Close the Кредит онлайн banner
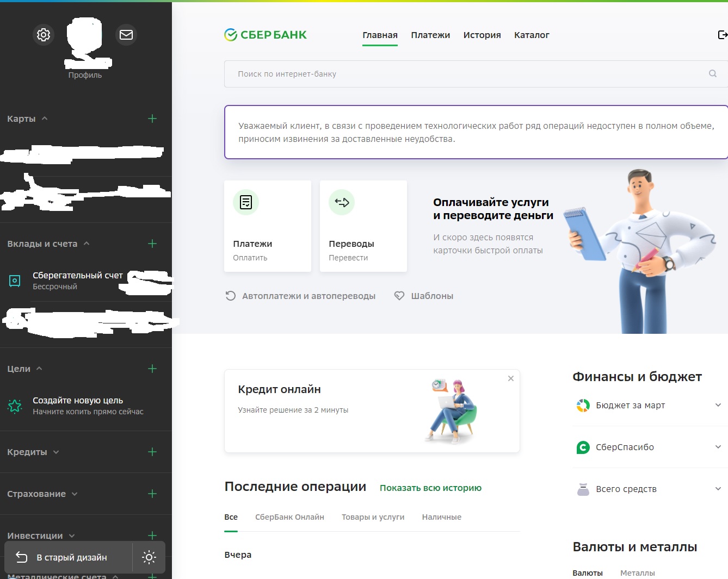Screen dimensions: 728x579 (x=511, y=378)
